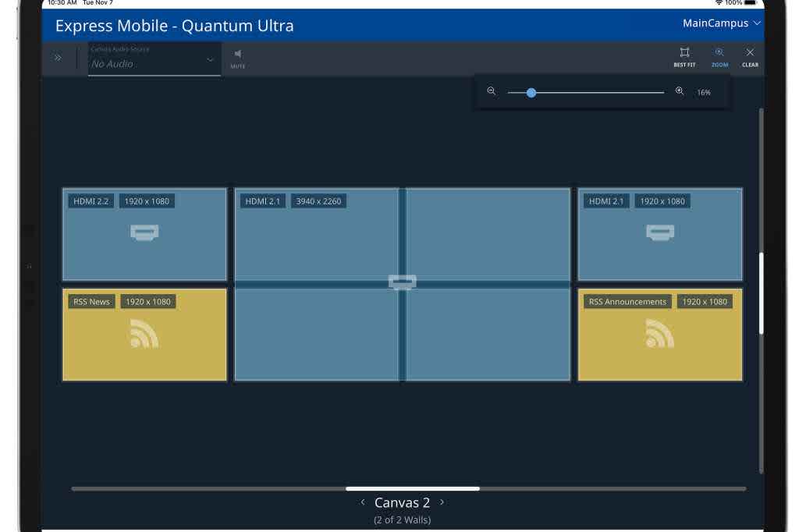
Task: Select the large 3940 x 2260 window
Action: click(402, 285)
